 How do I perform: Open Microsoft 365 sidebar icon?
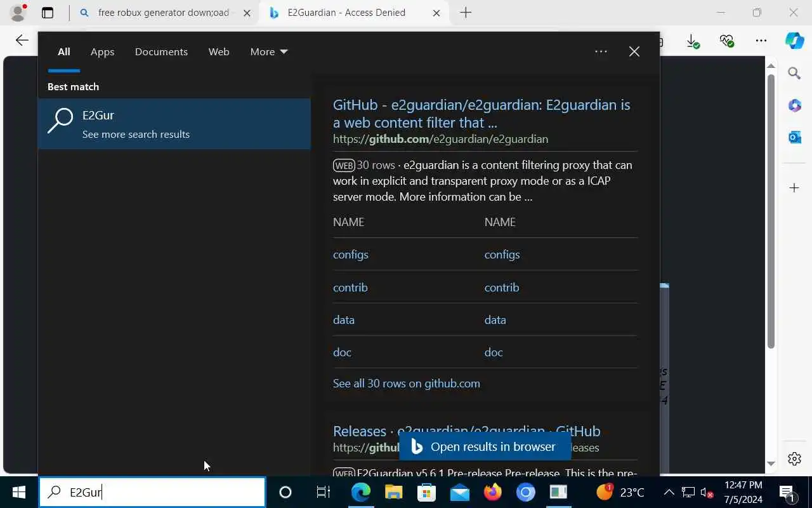click(794, 105)
